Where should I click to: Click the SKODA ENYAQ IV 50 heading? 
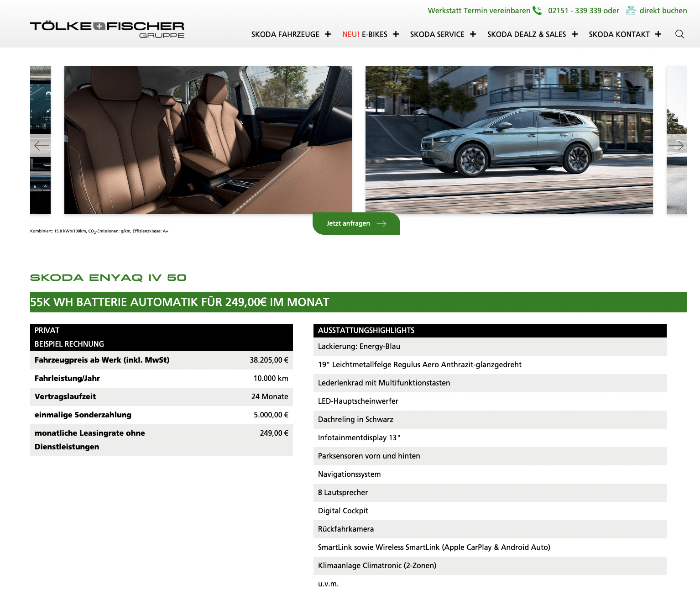pyautogui.click(x=108, y=278)
